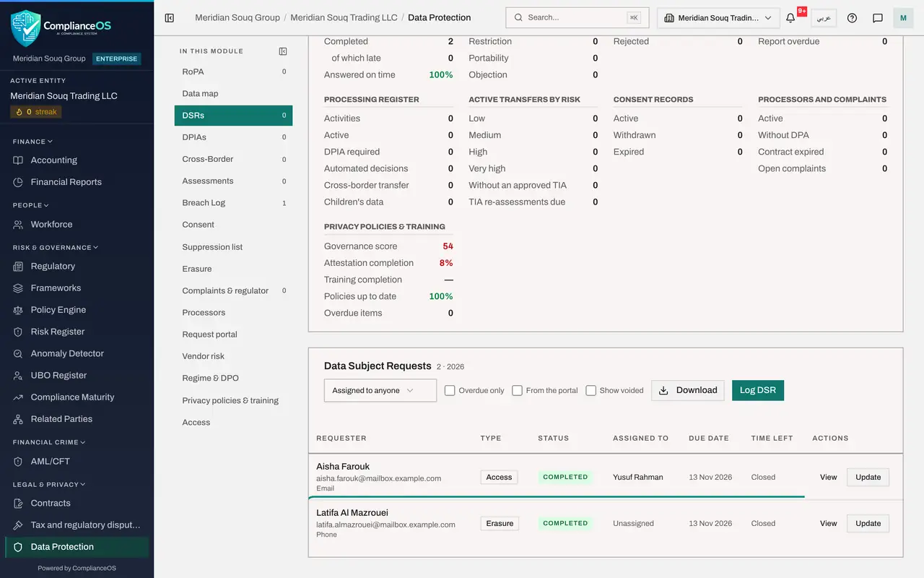Open Workforce people icon in sidebar
The height and width of the screenshot is (578, 924).
(x=18, y=225)
